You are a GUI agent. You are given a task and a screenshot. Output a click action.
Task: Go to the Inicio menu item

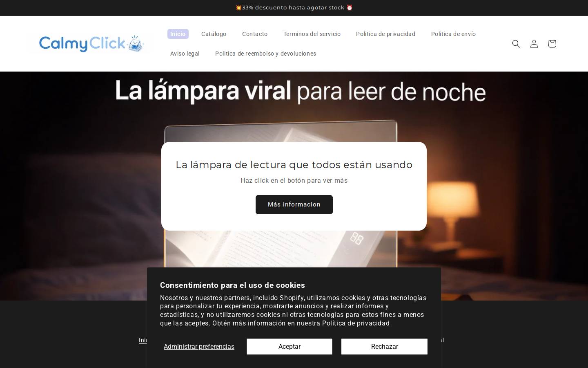178,34
